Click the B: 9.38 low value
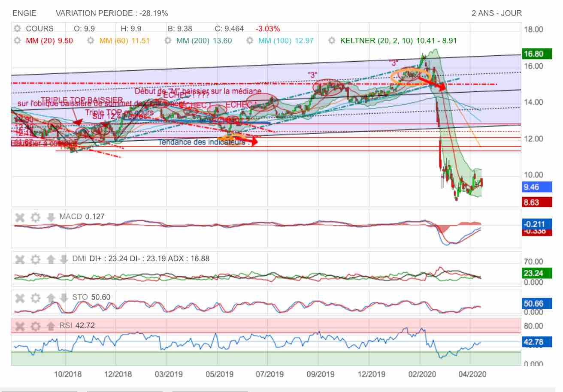Screen dimensions: 563x392 coord(180,29)
